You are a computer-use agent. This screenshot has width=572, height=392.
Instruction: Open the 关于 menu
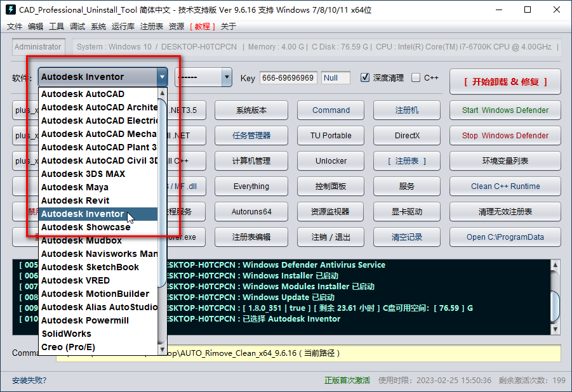coord(229,26)
